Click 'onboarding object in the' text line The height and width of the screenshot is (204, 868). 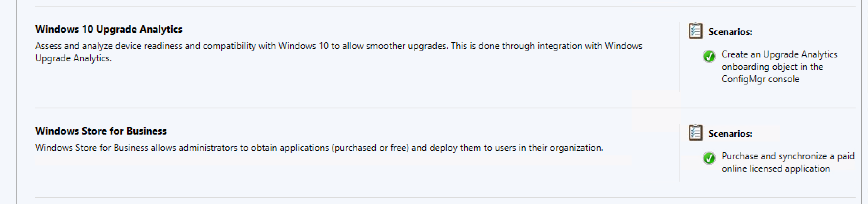pos(772,67)
